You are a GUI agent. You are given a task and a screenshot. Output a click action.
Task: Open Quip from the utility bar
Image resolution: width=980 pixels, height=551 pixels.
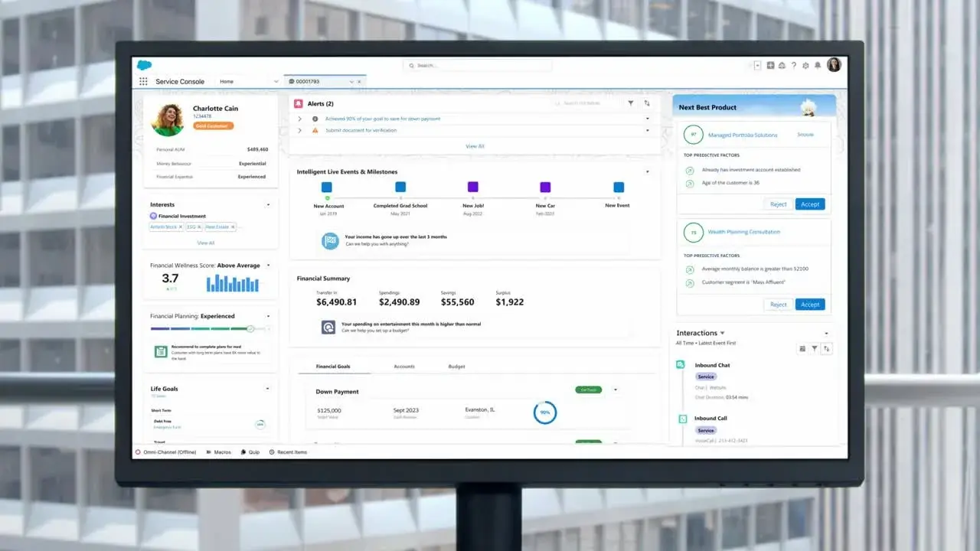(x=250, y=452)
